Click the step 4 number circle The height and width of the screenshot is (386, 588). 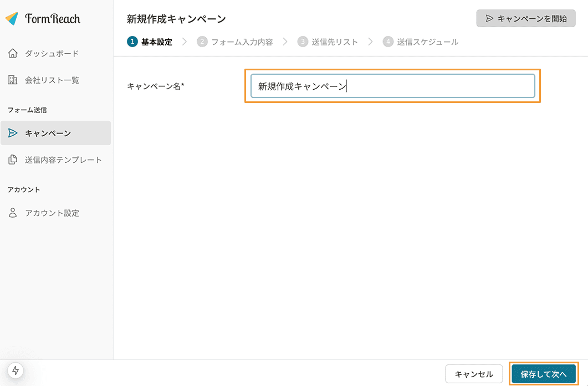point(388,42)
